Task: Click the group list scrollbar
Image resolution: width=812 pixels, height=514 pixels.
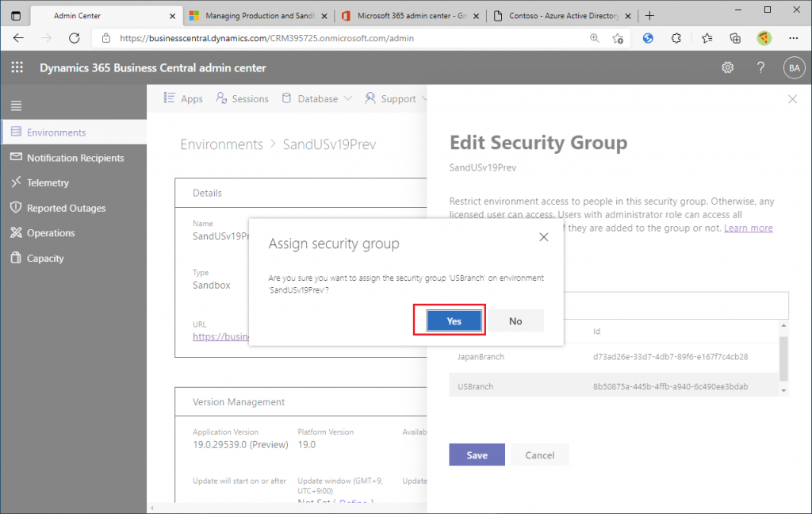Action: pos(783,359)
